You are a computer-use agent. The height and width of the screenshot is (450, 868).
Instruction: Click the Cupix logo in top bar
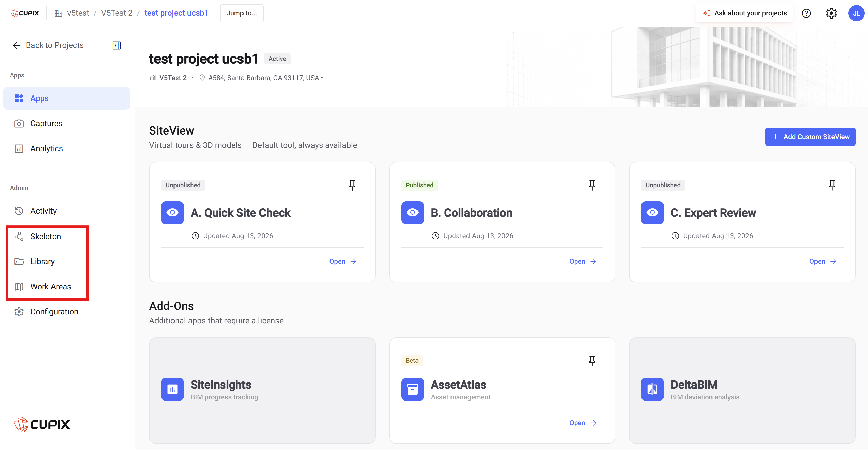pos(25,13)
